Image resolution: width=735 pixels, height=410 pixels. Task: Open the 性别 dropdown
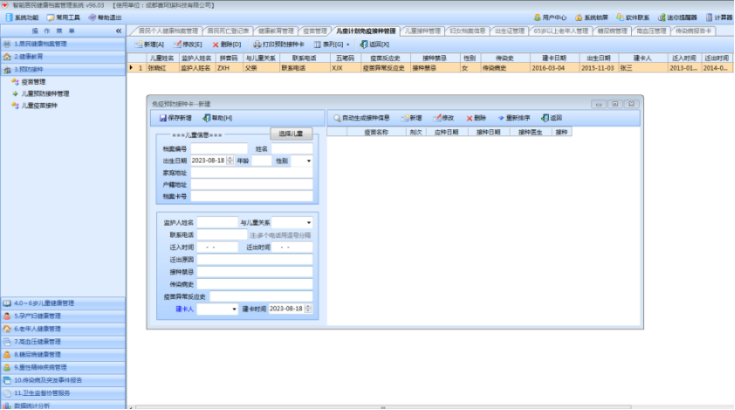(x=308, y=161)
